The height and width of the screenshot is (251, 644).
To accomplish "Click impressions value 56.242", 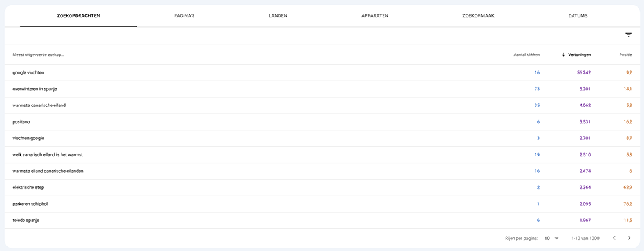I will pos(583,72).
